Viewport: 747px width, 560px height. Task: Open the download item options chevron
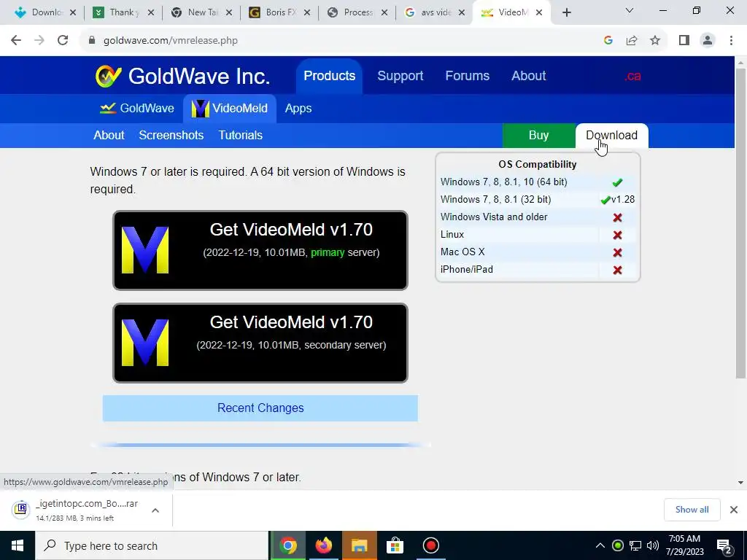pos(155,510)
